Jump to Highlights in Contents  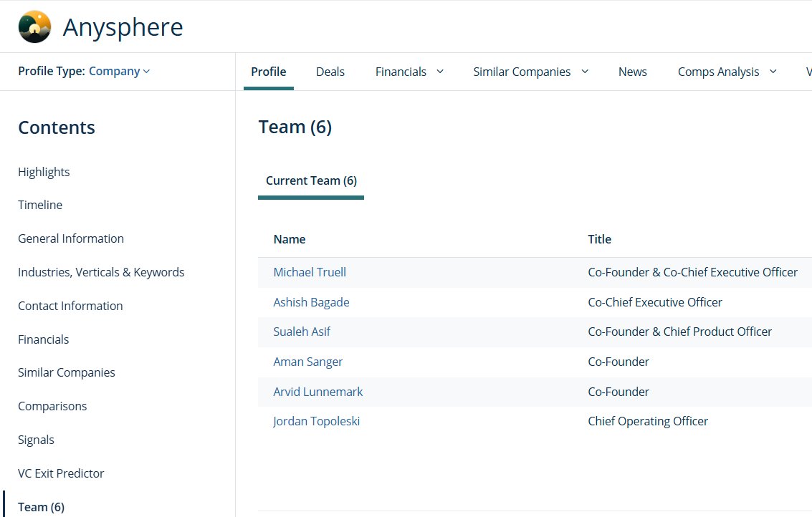(44, 172)
